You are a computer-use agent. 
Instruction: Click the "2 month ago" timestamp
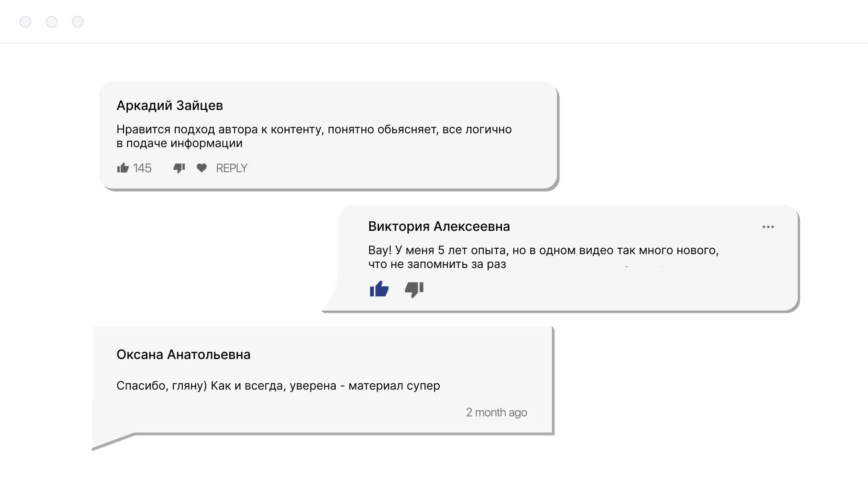pos(496,413)
